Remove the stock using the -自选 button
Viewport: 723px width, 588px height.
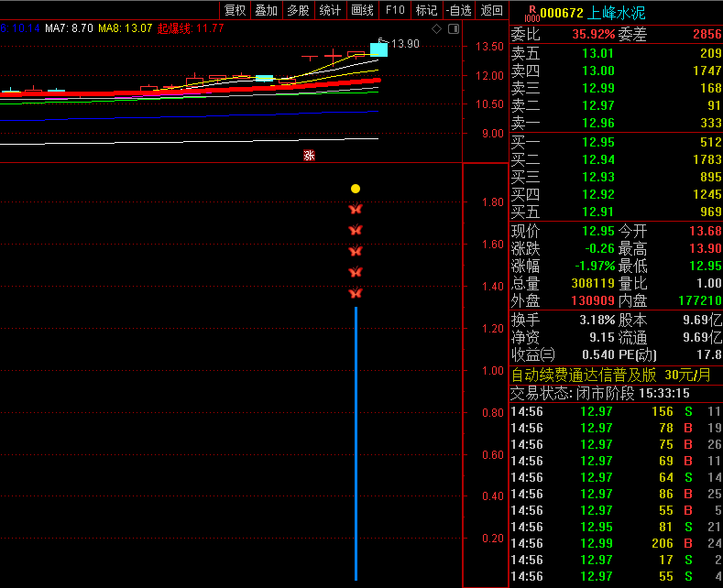point(458,11)
